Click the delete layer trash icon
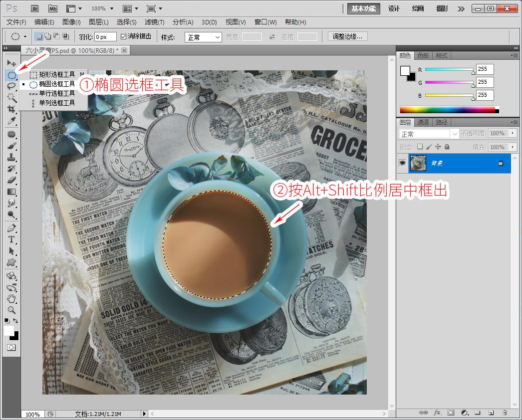Viewport: 522px width, 420px height. point(504,413)
